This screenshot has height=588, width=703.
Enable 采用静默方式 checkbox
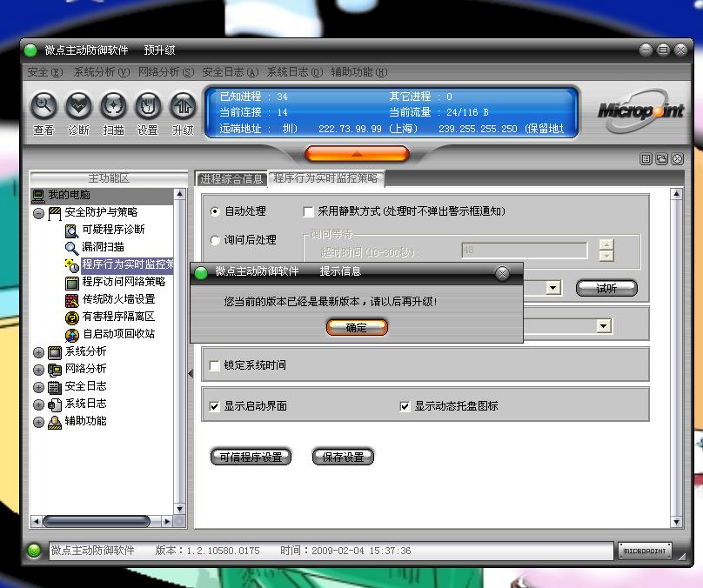(309, 211)
